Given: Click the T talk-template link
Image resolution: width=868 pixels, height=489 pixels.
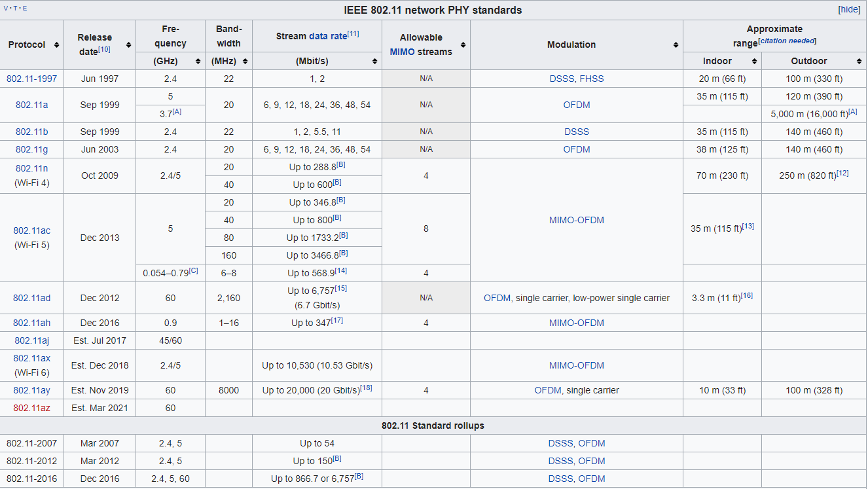Looking at the screenshot, I should [16, 9].
